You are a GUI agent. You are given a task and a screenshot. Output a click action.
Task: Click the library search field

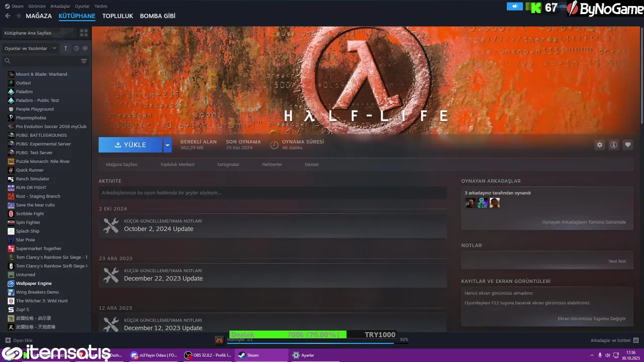coord(44,61)
